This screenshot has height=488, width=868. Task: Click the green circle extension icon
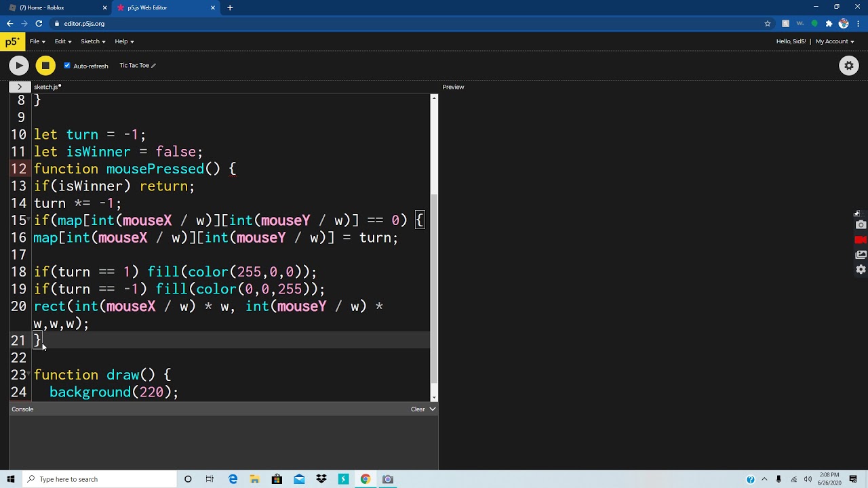coord(814,24)
